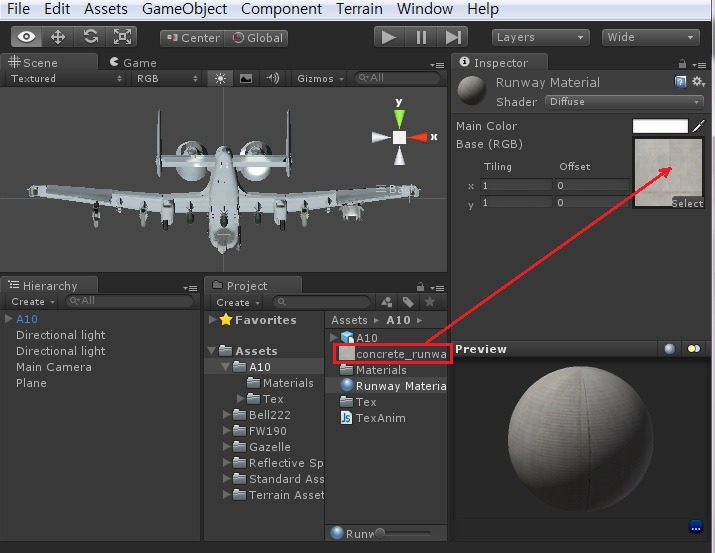Screen dimensions: 715x553
Task: Select the Scale tool
Action: pyautogui.click(x=122, y=37)
